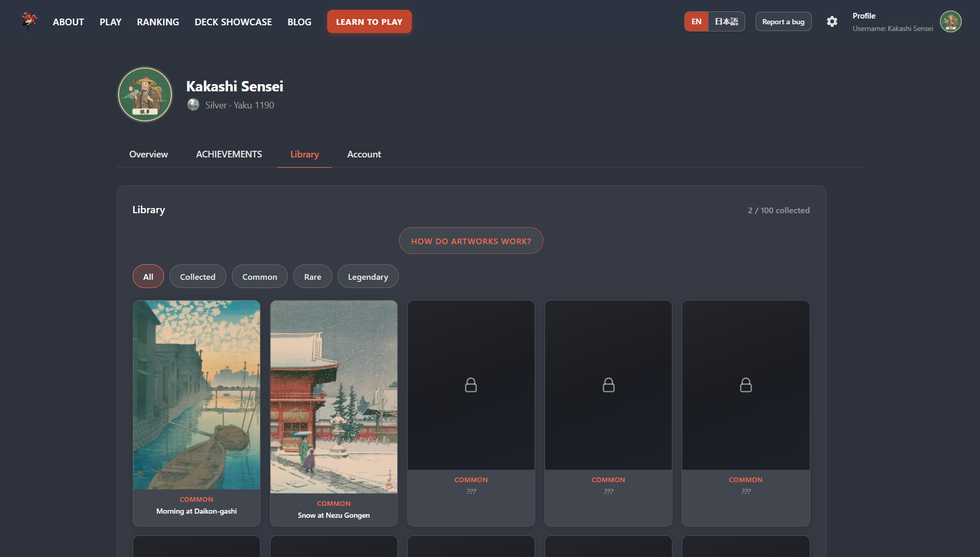Switch language to English (EN)
This screenshot has height=557, width=980.
(696, 22)
